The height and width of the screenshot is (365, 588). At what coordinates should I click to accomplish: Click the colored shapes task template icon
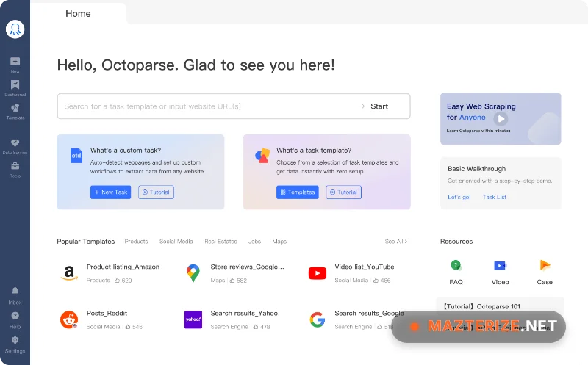[x=262, y=156]
